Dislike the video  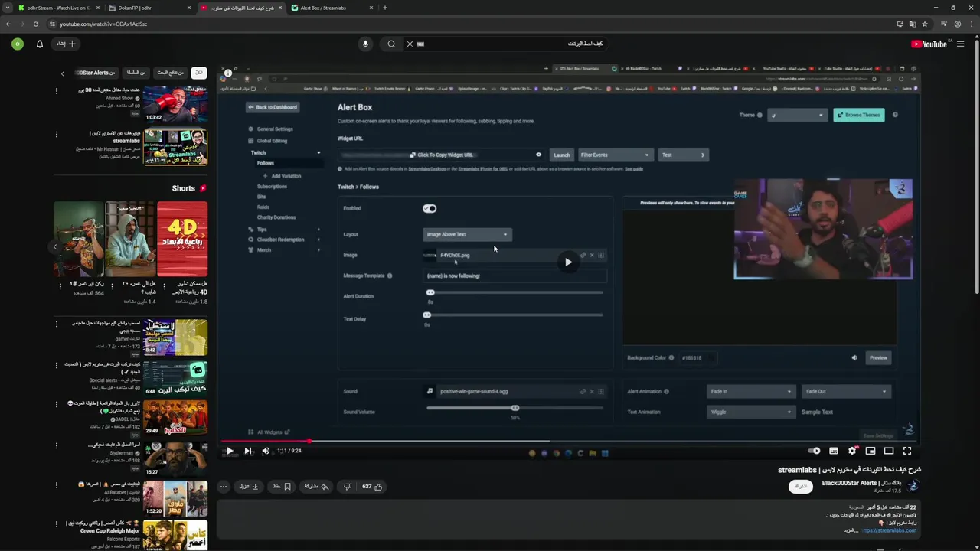(x=347, y=487)
